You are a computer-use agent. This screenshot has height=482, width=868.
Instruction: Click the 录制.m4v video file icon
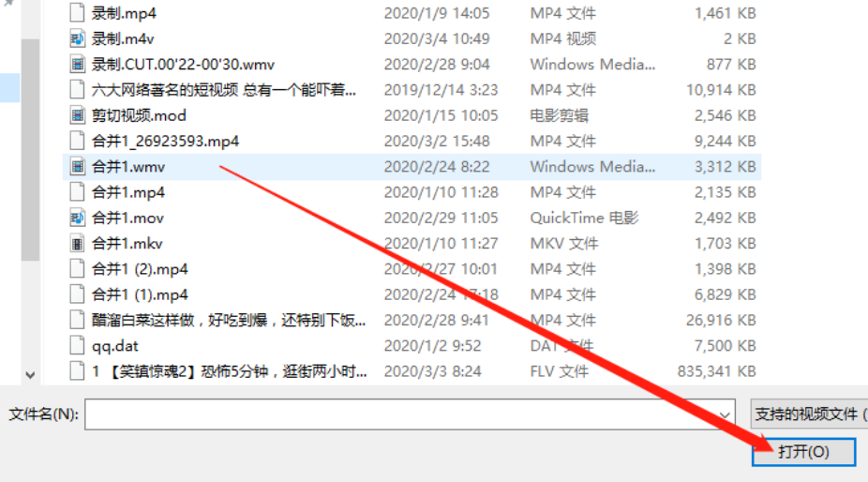point(78,38)
